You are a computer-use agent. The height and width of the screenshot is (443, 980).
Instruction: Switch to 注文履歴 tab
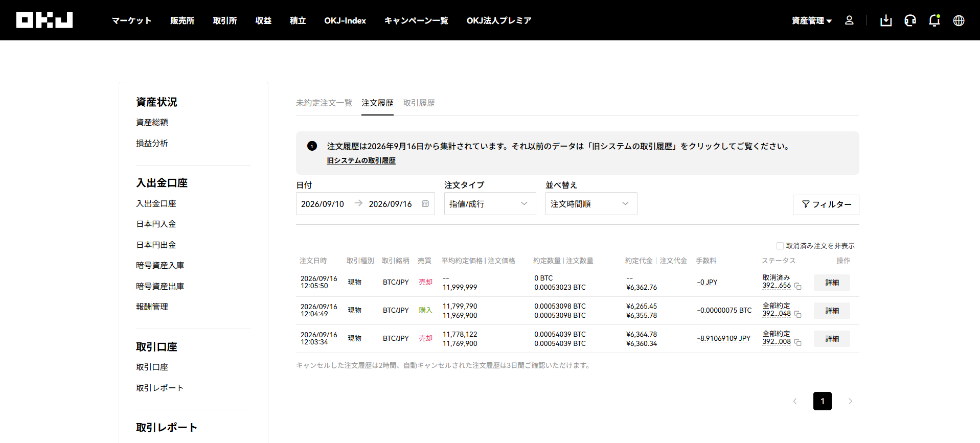pos(377,103)
